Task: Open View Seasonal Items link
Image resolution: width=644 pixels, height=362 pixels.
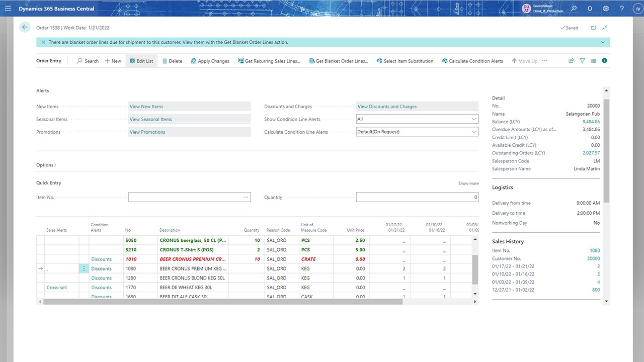Action: [x=151, y=119]
